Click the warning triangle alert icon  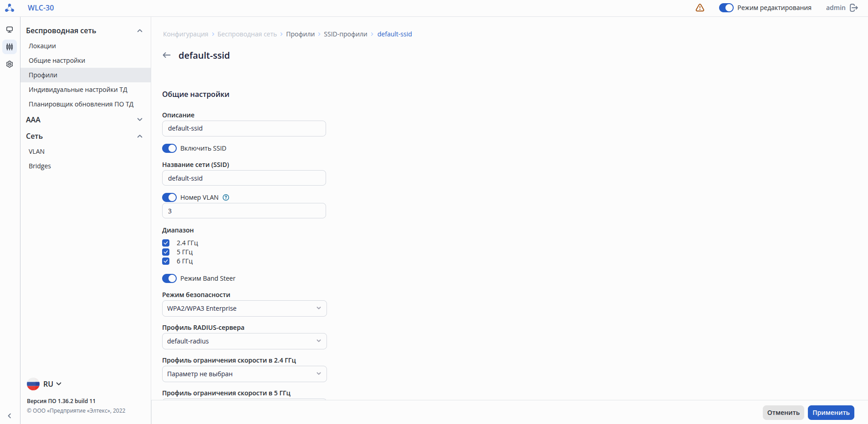coord(700,8)
